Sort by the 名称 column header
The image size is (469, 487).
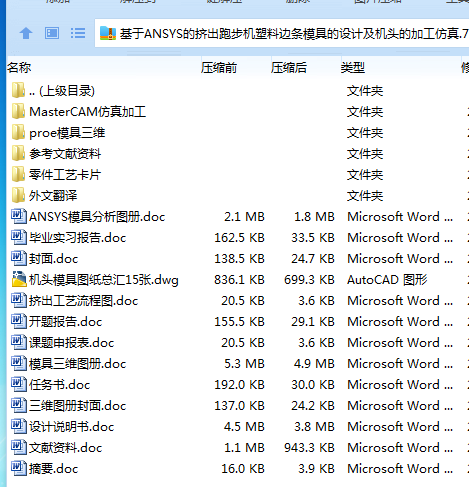pos(19,68)
